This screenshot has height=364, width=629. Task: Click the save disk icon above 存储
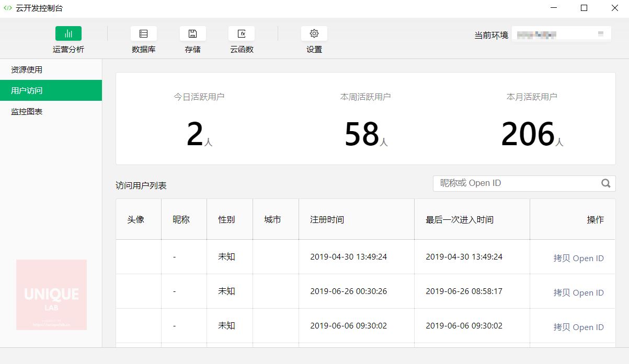[x=192, y=33]
